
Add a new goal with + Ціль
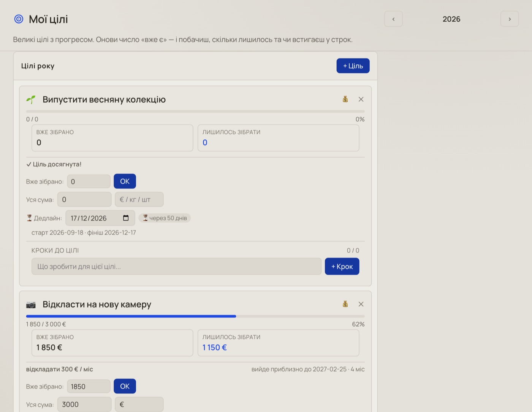(x=353, y=66)
